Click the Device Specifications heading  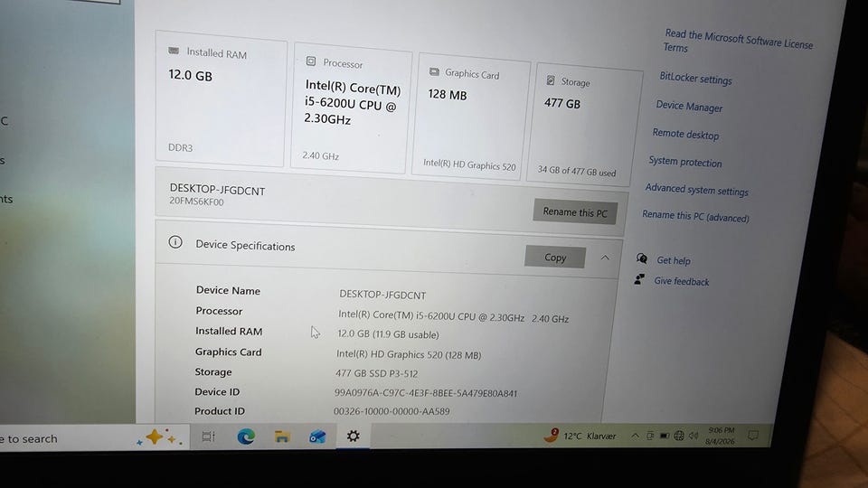point(245,245)
